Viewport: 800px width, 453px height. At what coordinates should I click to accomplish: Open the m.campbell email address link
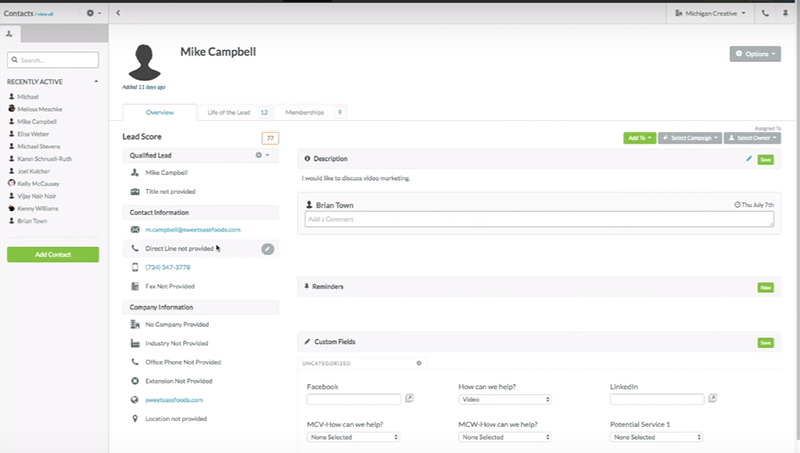(193, 230)
